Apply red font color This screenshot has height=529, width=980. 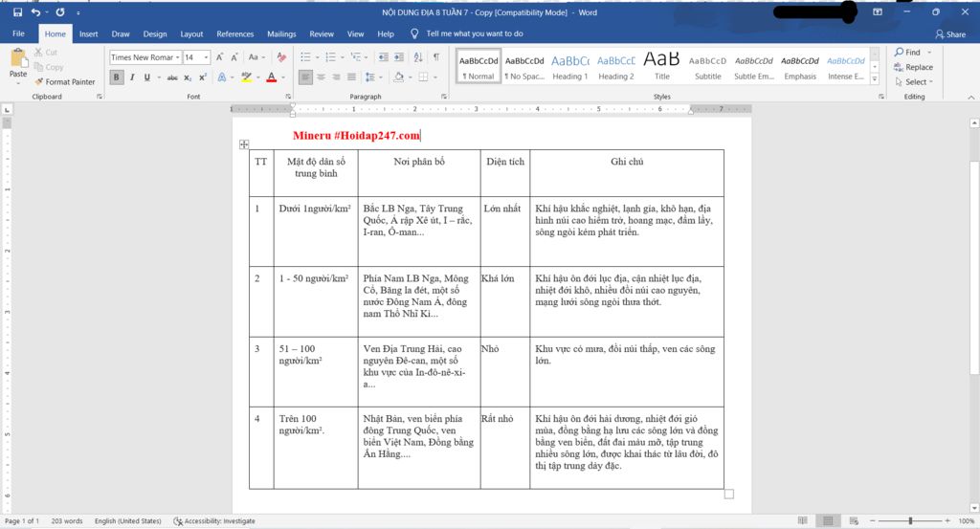click(x=271, y=77)
